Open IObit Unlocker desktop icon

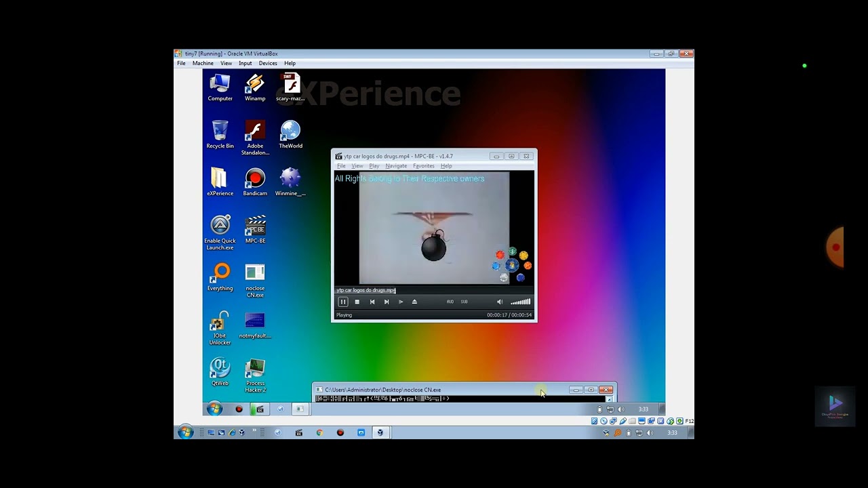click(x=220, y=329)
